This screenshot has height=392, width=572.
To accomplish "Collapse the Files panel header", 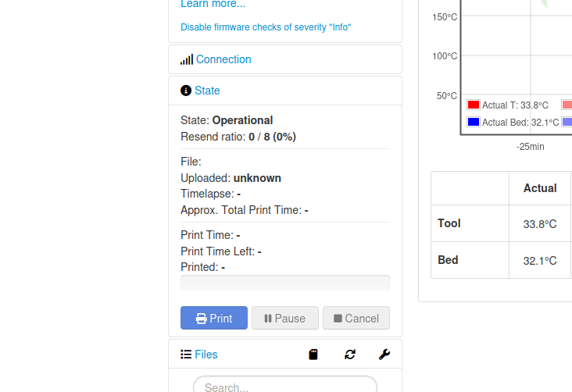I will click(x=206, y=355).
